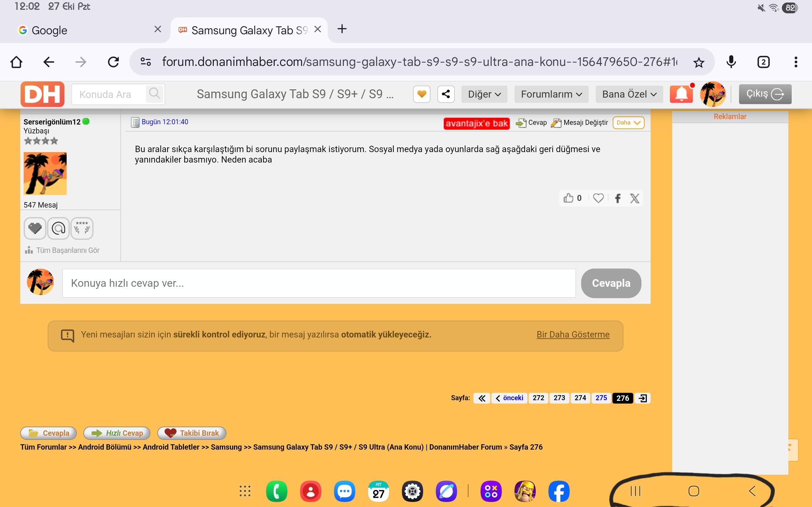Focus the Konuya hızlı cevap ver field

click(x=319, y=283)
